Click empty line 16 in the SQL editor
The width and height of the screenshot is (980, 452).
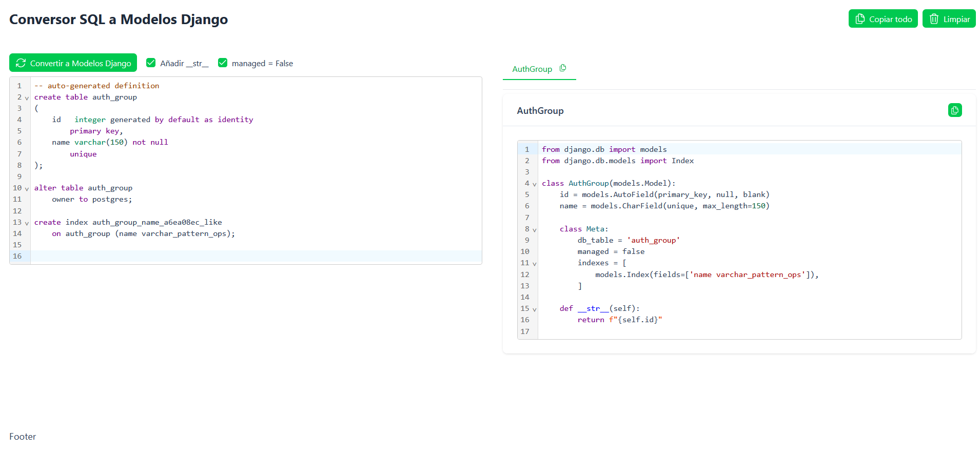pyautogui.click(x=256, y=256)
